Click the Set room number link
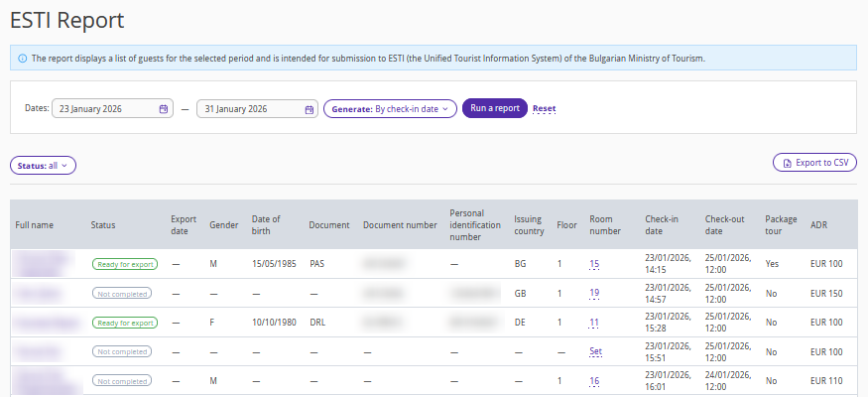Image resolution: width=868 pixels, height=397 pixels. tap(595, 351)
